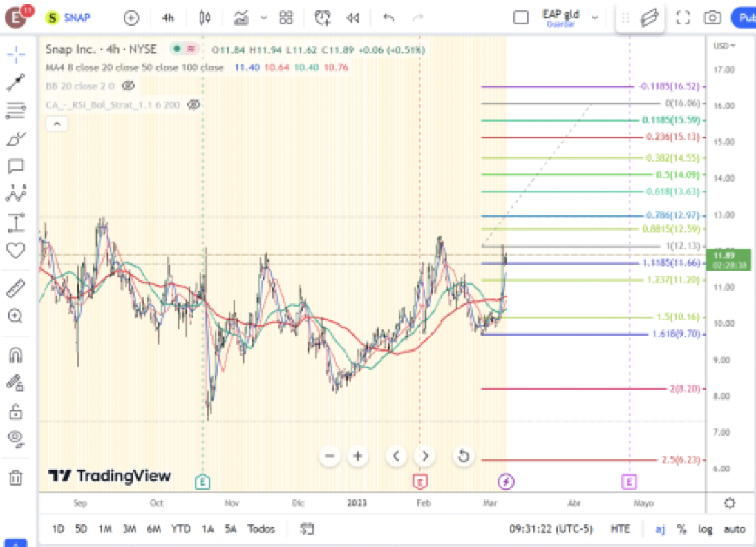756x547 pixels.
Task: Click the compare or add symbol plus
Action: (131, 18)
